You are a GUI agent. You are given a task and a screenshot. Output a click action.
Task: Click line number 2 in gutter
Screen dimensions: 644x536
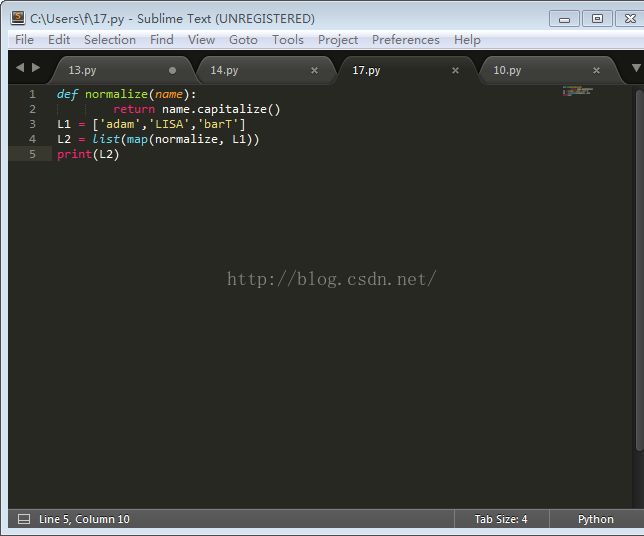32,109
